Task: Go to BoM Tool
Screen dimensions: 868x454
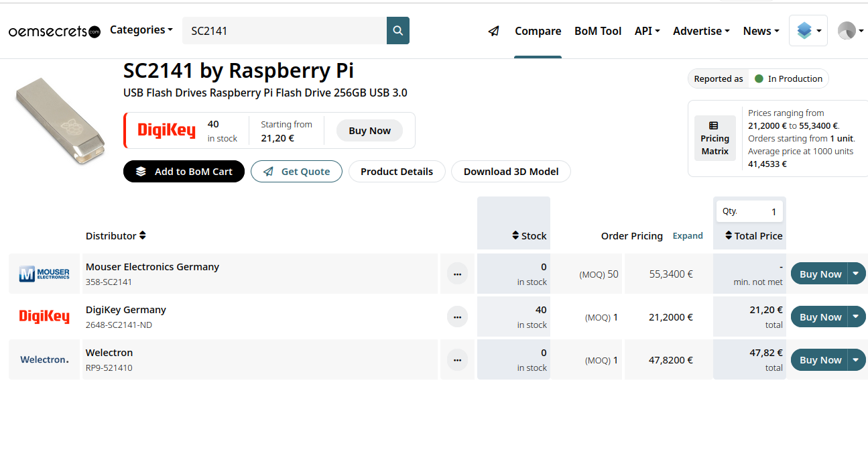Action: click(598, 31)
